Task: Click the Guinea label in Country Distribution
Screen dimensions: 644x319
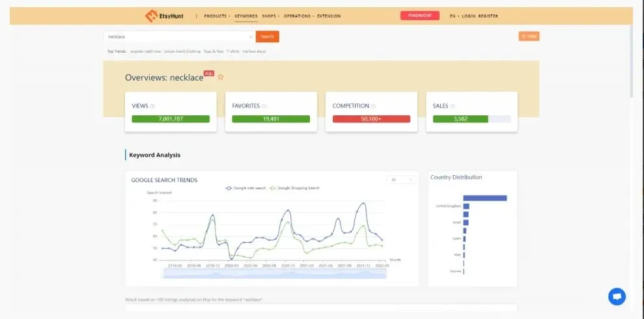Action: [456, 271]
